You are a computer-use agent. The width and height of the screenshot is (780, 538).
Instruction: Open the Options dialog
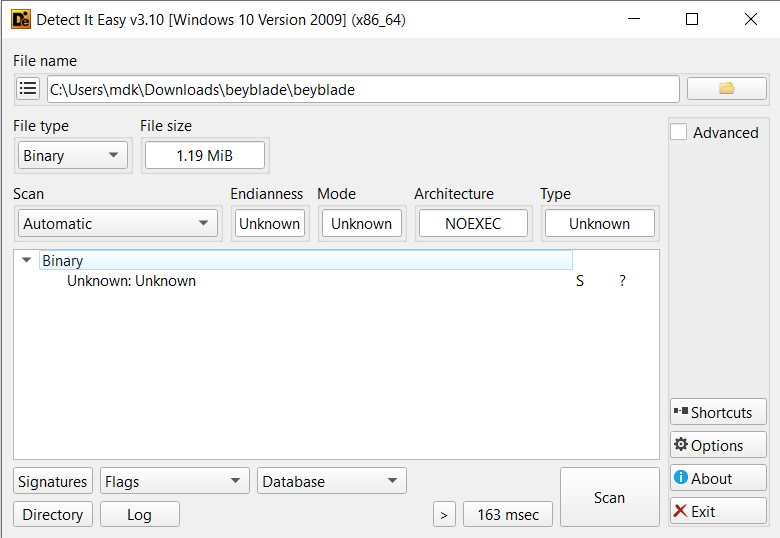tap(718, 445)
